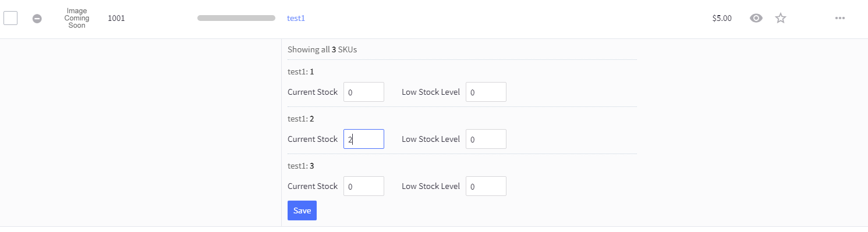The width and height of the screenshot is (868, 232).
Task: Click the Save button
Action: click(x=302, y=210)
